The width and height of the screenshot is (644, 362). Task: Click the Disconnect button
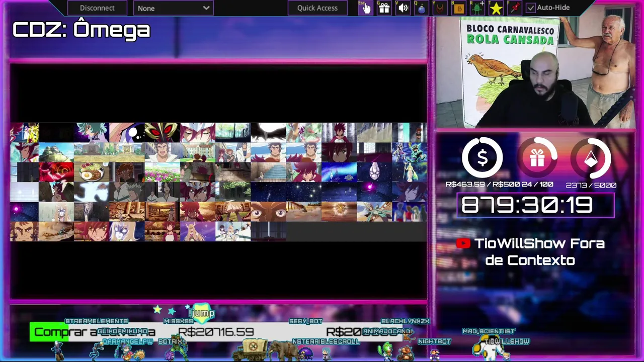pos(97,8)
